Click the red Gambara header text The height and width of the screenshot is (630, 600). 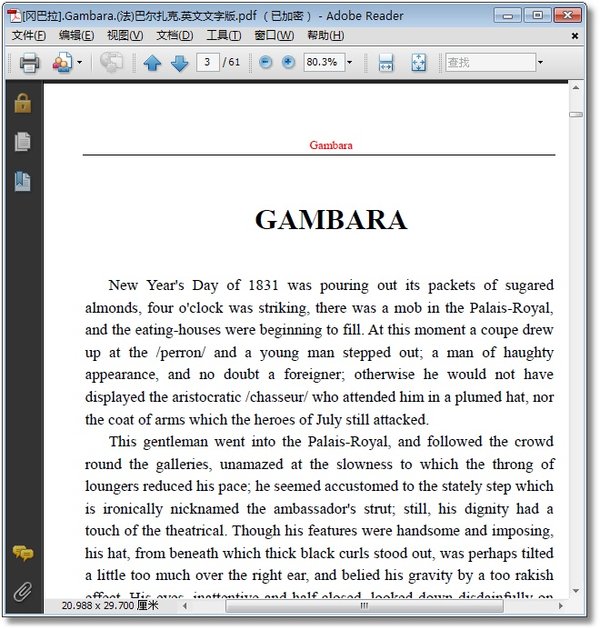[331, 145]
